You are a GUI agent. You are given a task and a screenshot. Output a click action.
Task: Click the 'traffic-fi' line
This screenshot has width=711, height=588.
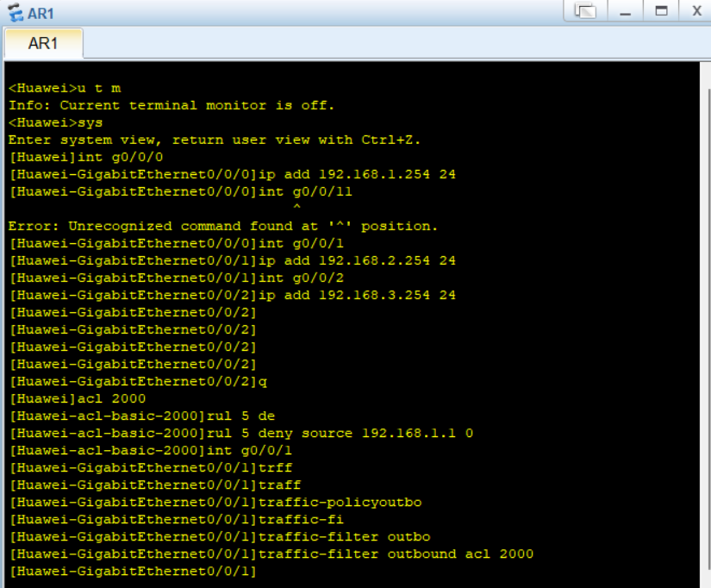(177, 519)
